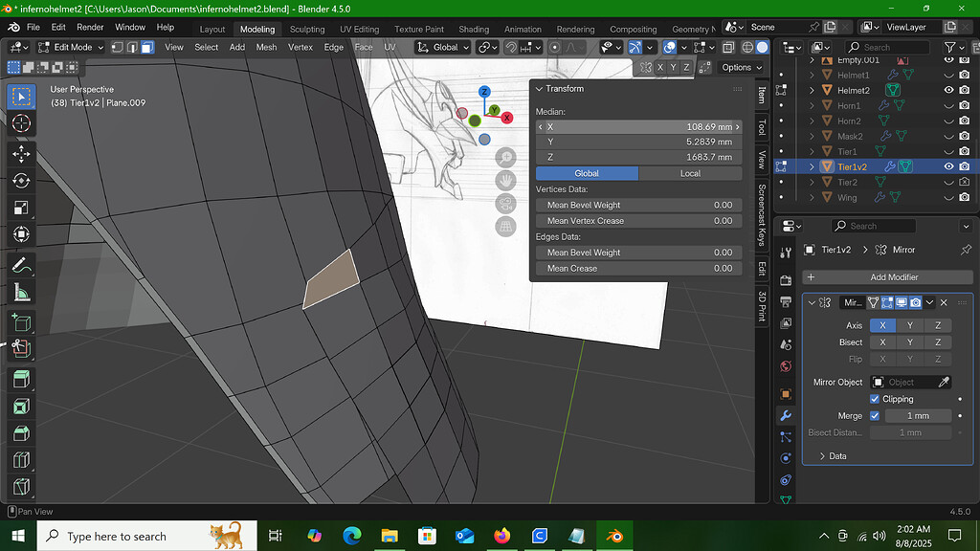Toggle Helmet2 viewport visibility eye
Viewport: 980px width, 551px height.
coord(948,90)
